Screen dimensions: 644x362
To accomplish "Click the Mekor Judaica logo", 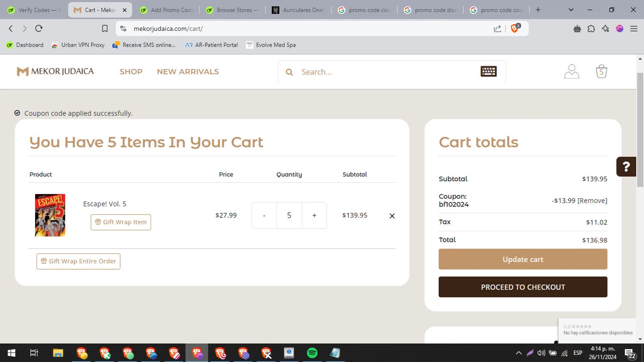I will tap(55, 71).
